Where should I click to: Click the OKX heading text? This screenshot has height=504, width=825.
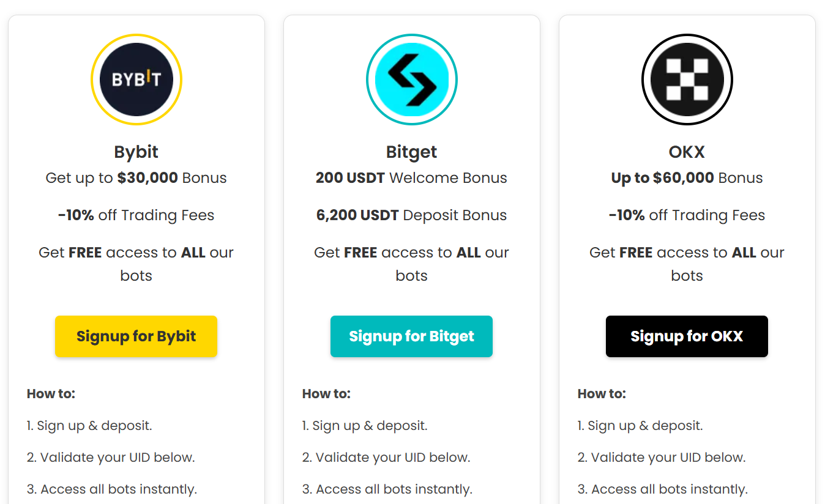coord(687,152)
